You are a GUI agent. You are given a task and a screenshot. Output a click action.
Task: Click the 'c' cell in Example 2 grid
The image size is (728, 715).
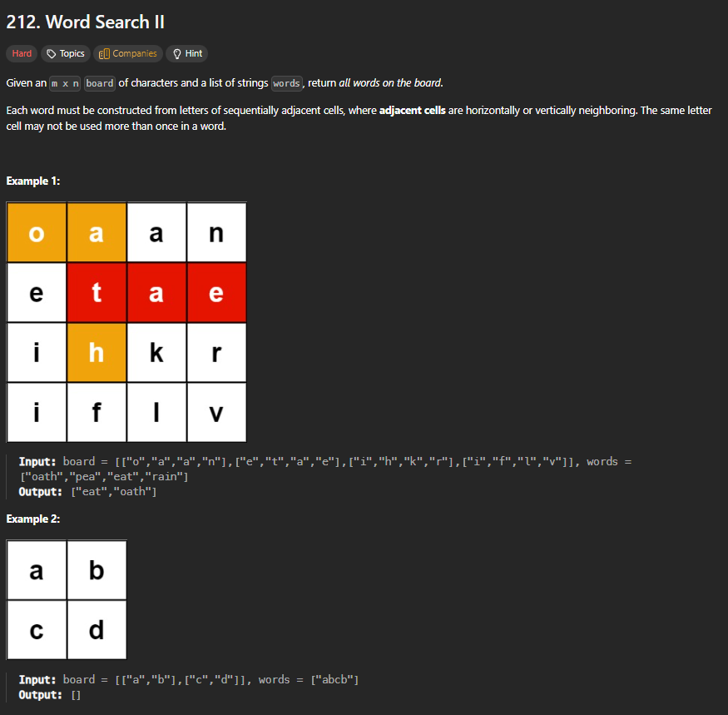click(x=37, y=630)
